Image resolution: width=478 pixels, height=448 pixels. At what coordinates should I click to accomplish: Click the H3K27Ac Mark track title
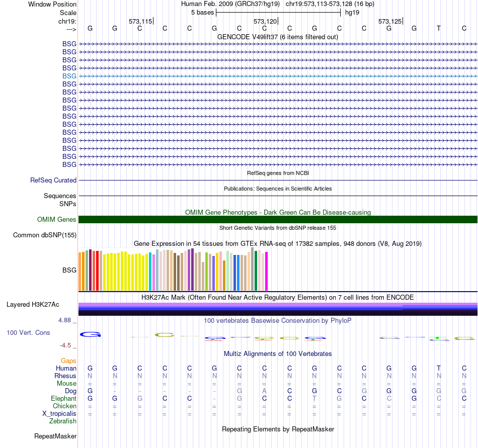[x=278, y=298]
